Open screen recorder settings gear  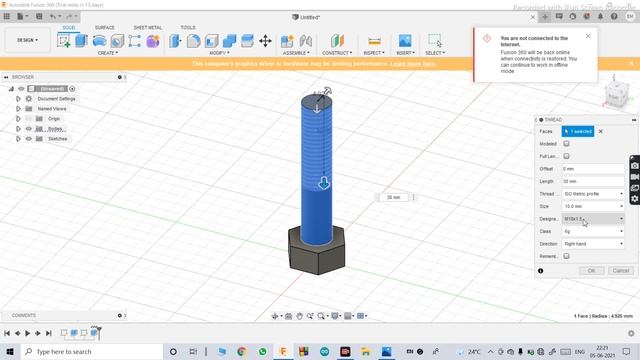point(635,199)
